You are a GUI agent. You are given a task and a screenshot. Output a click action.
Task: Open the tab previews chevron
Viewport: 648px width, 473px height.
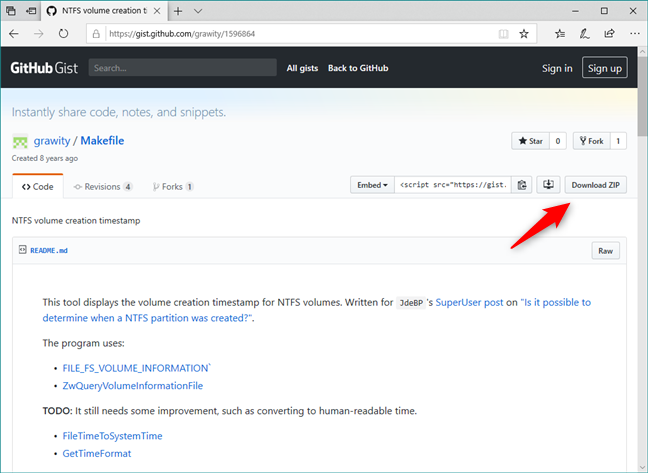(198, 11)
